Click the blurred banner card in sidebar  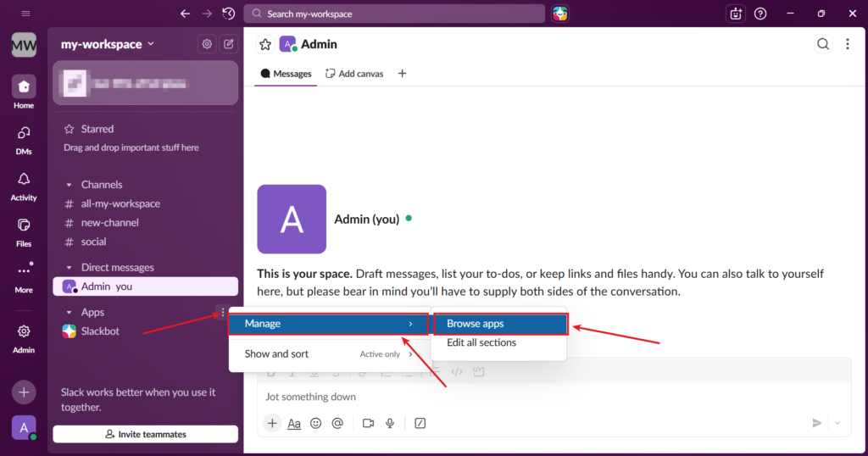(x=146, y=83)
